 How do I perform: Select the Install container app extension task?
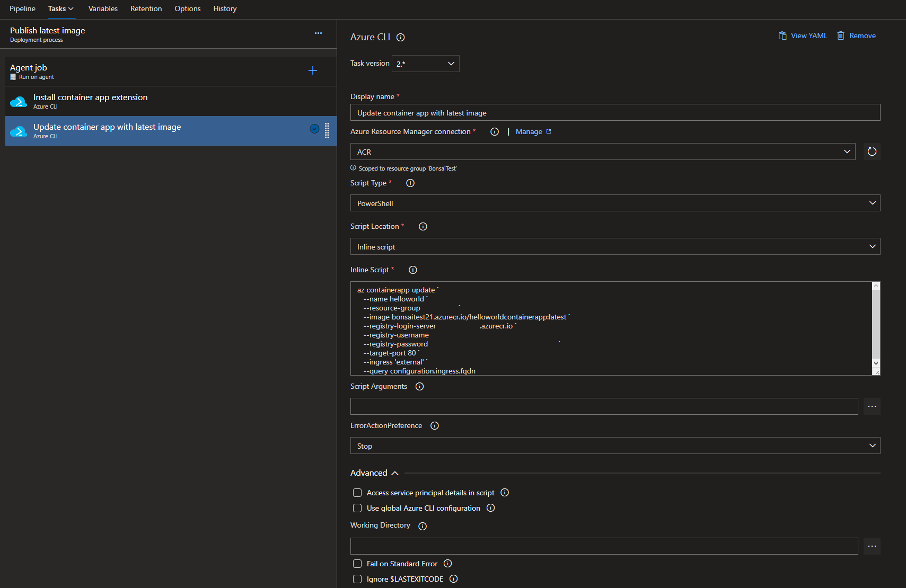[171, 101]
